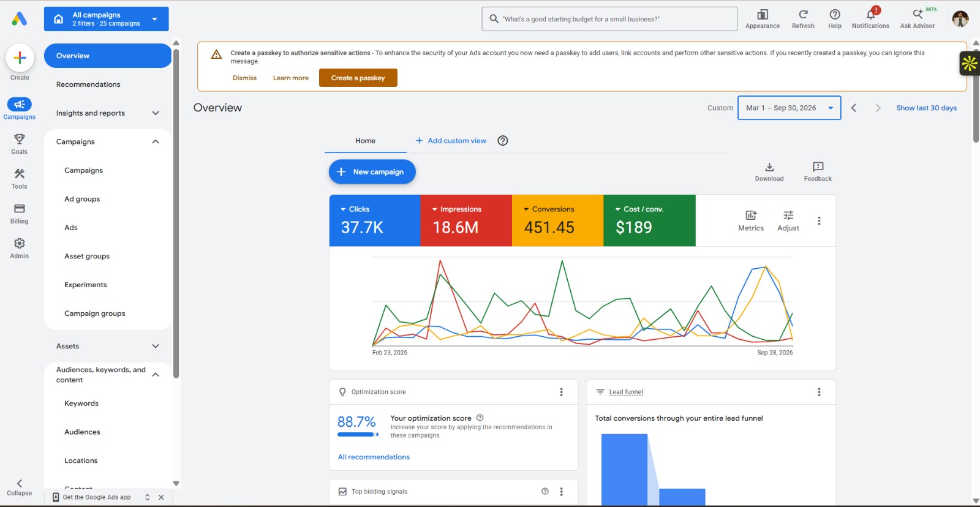Open Admin in the left rail

tap(20, 249)
